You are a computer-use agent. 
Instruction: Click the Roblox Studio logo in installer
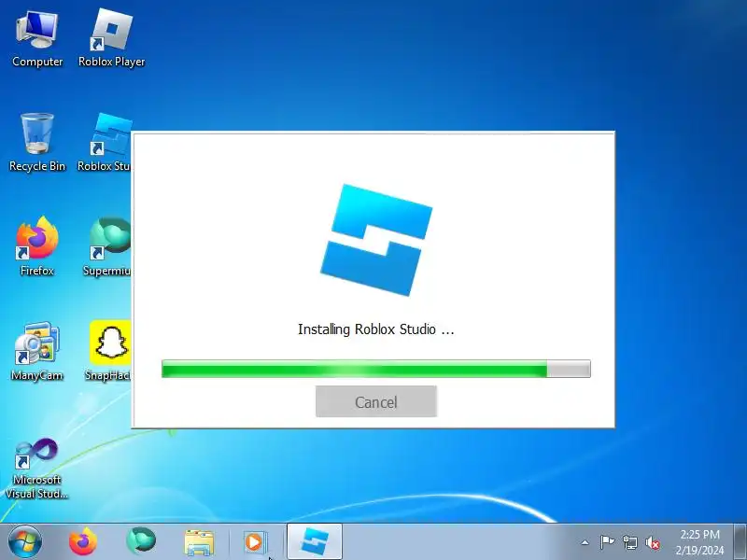coord(376,240)
